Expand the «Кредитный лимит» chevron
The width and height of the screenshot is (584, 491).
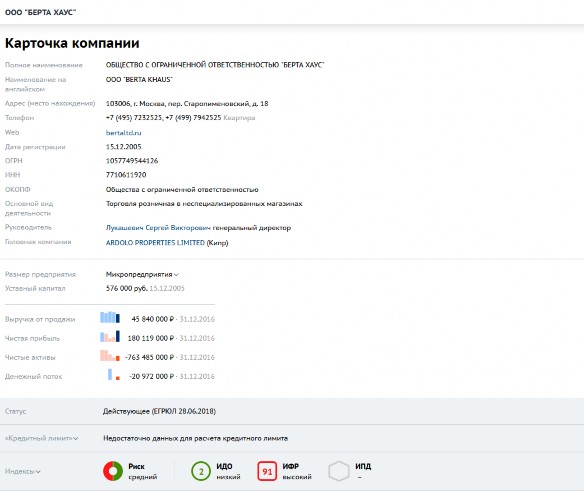coord(76,438)
